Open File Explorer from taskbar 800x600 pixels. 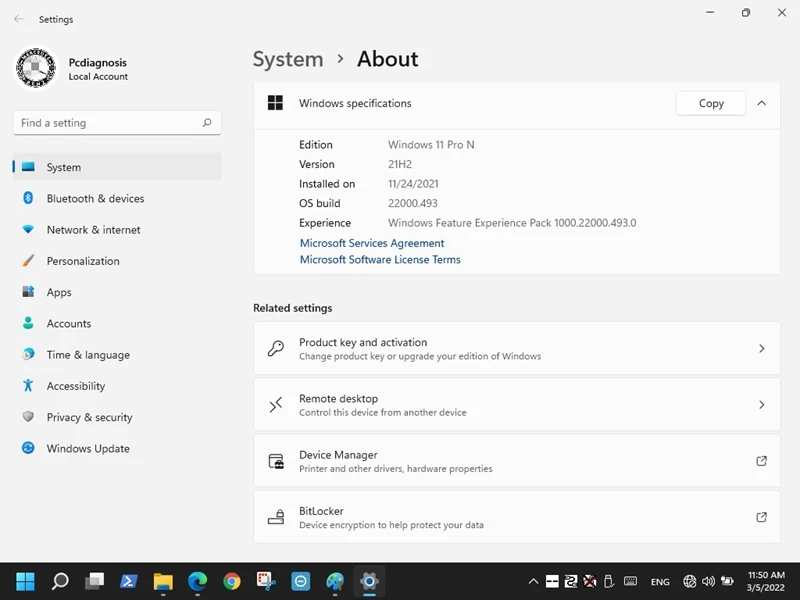point(163,581)
